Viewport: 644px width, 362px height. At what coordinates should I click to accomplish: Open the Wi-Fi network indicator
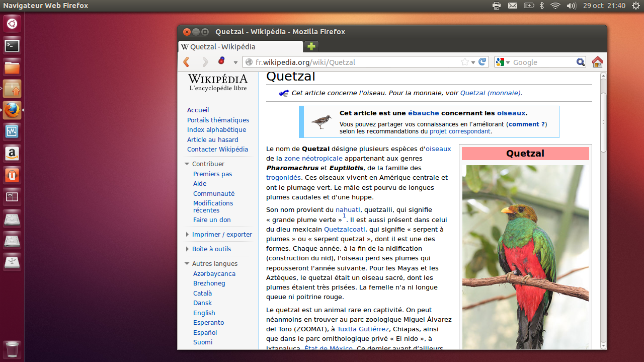point(555,6)
